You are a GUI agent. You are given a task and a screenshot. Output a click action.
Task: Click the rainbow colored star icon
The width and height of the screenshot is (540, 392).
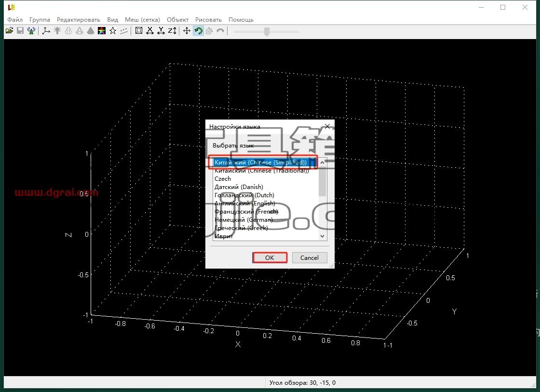pyautogui.click(x=102, y=31)
